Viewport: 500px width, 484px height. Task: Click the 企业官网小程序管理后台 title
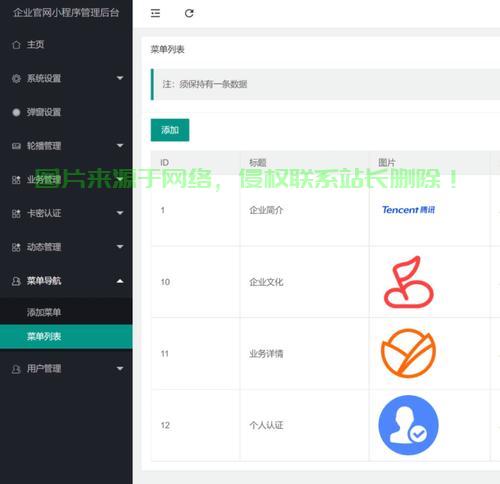point(66,13)
